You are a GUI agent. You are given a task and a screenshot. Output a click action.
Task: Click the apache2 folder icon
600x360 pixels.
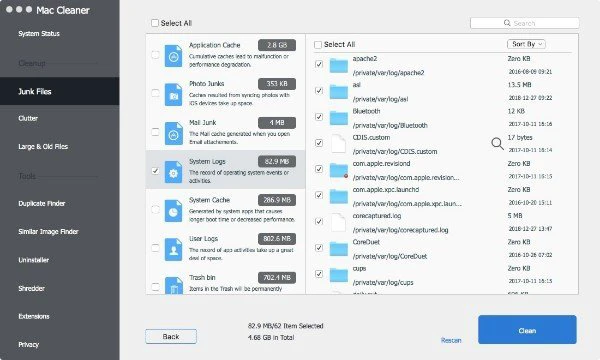tap(339, 65)
